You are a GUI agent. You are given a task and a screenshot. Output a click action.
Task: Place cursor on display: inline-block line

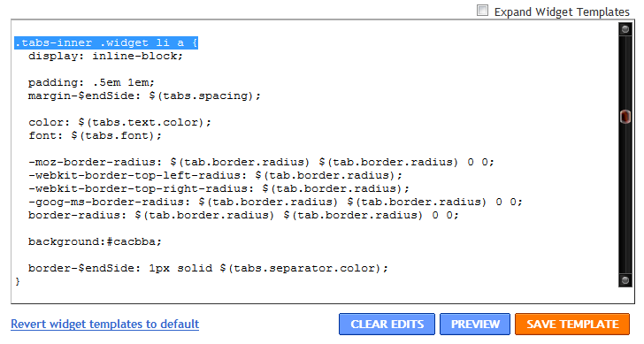pyautogui.click(x=105, y=56)
